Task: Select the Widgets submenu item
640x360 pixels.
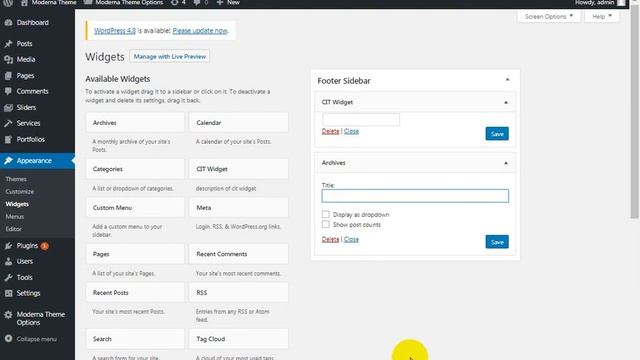Action: click(17, 204)
